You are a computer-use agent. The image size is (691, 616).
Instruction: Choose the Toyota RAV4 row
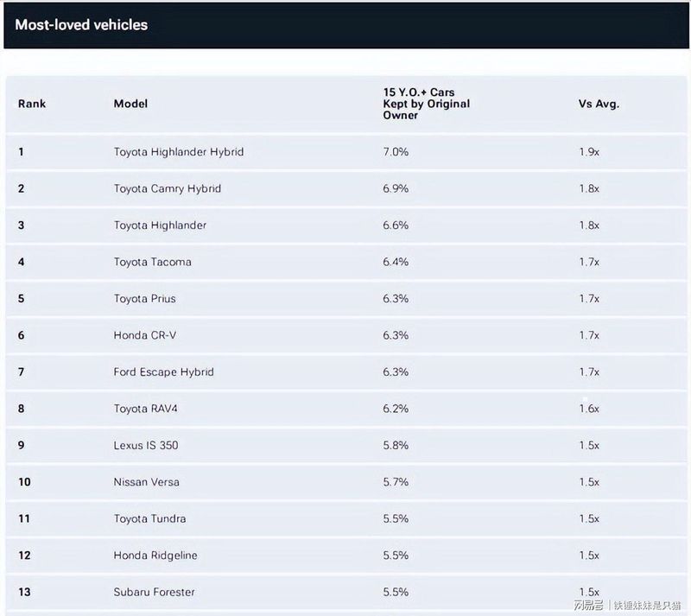[146, 409]
